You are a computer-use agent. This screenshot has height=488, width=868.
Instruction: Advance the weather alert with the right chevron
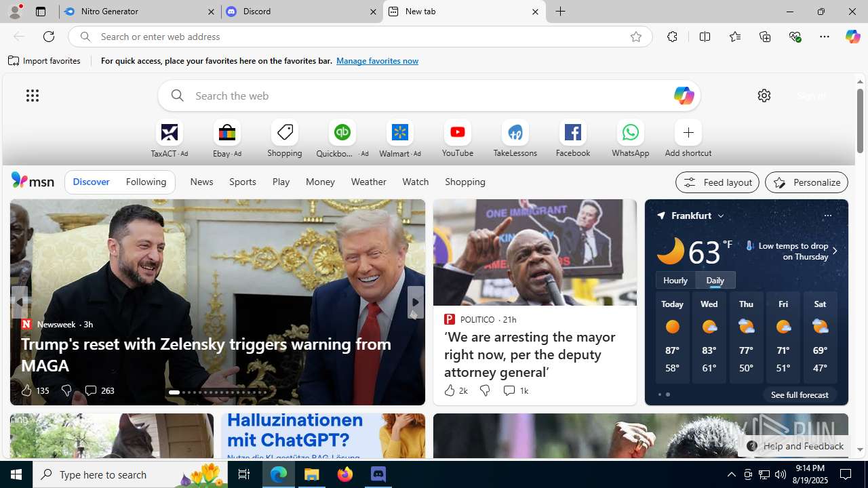pyautogui.click(x=835, y=251)
